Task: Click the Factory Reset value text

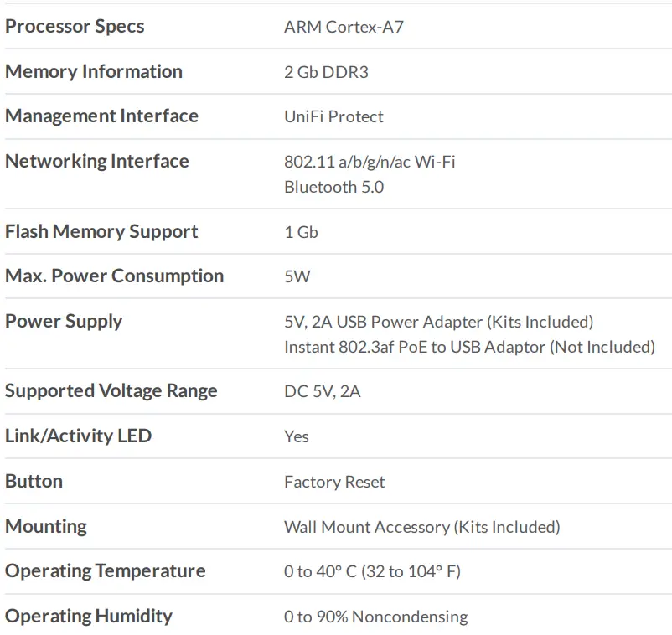Action: pyautogui.click(x=334, y=482)
